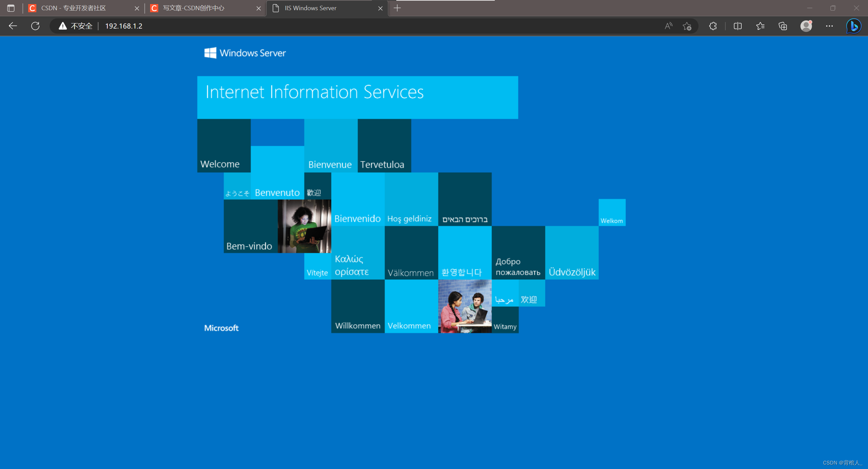The height and width of the screenshot is (469, 868).
Task: Open the tab actions menu
Action: [x=11, y=8]
